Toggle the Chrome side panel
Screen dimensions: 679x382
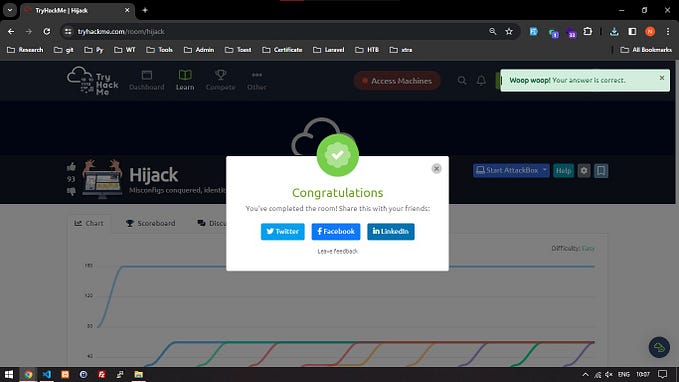coord(632,31)
